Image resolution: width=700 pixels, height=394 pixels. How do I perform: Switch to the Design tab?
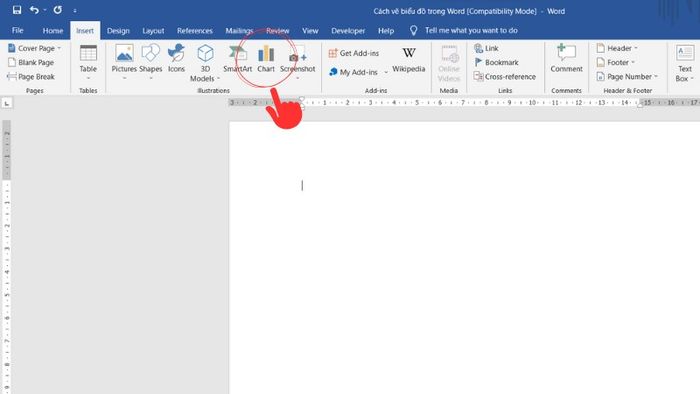[118, 31]
